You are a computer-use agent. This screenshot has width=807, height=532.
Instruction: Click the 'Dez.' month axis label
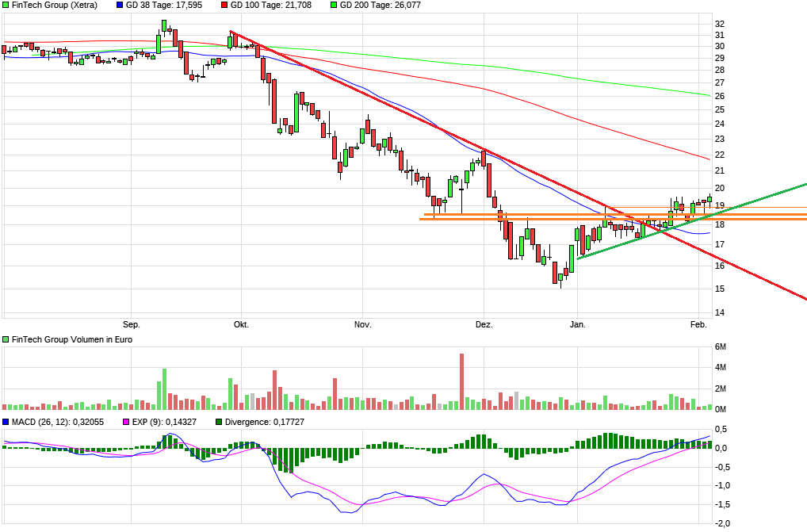tap(484, 324)
